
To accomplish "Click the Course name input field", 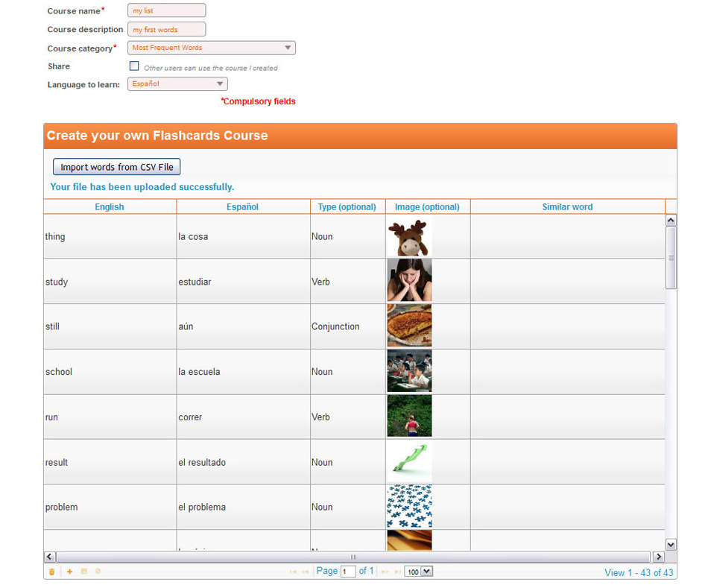I will point(167,11).
